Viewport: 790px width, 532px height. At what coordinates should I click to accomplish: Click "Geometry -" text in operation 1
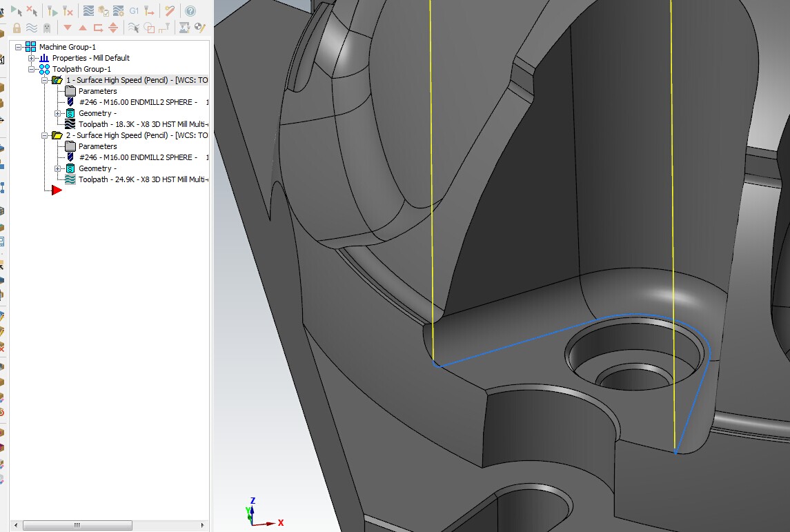pos(97,113)
